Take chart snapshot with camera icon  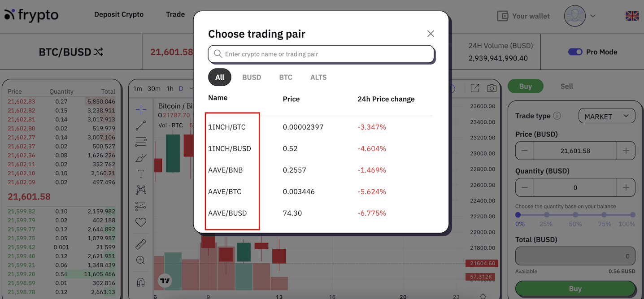tap(492, 88)
